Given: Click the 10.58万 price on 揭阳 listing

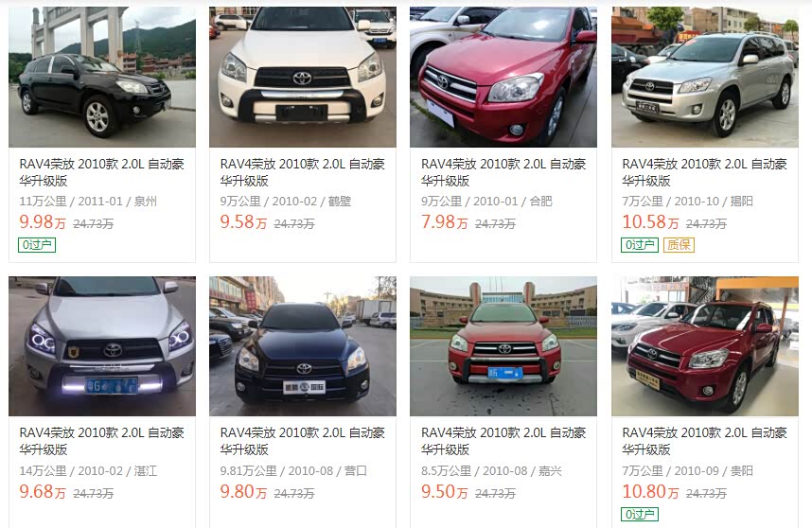Looking at the screenshot, I should (x=650, y=222).
